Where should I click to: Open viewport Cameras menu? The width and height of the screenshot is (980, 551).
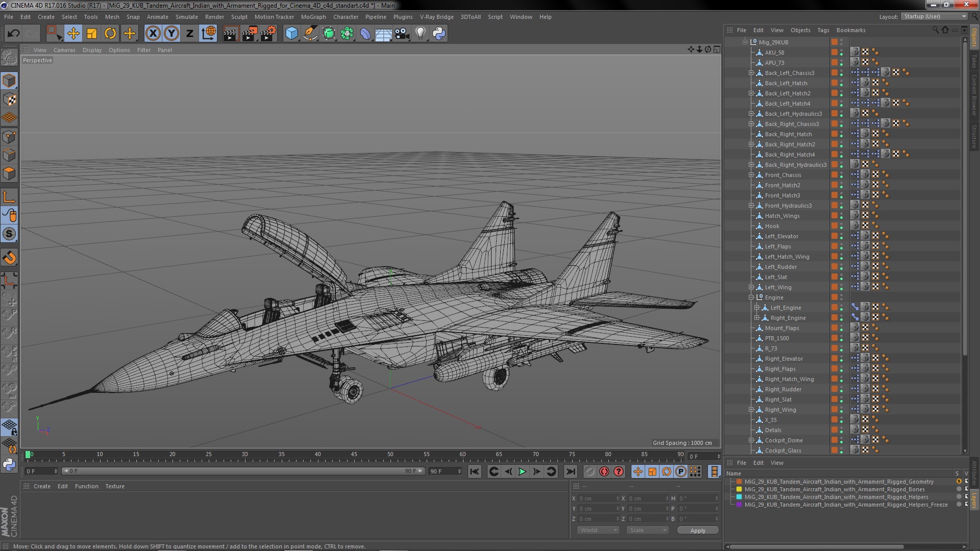click(64, 50)
